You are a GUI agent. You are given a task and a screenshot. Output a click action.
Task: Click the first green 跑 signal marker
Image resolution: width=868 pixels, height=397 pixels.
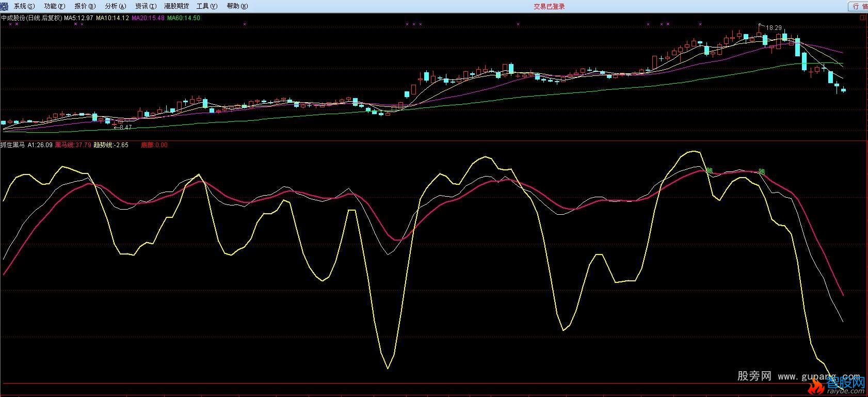[x=710, y=170]
